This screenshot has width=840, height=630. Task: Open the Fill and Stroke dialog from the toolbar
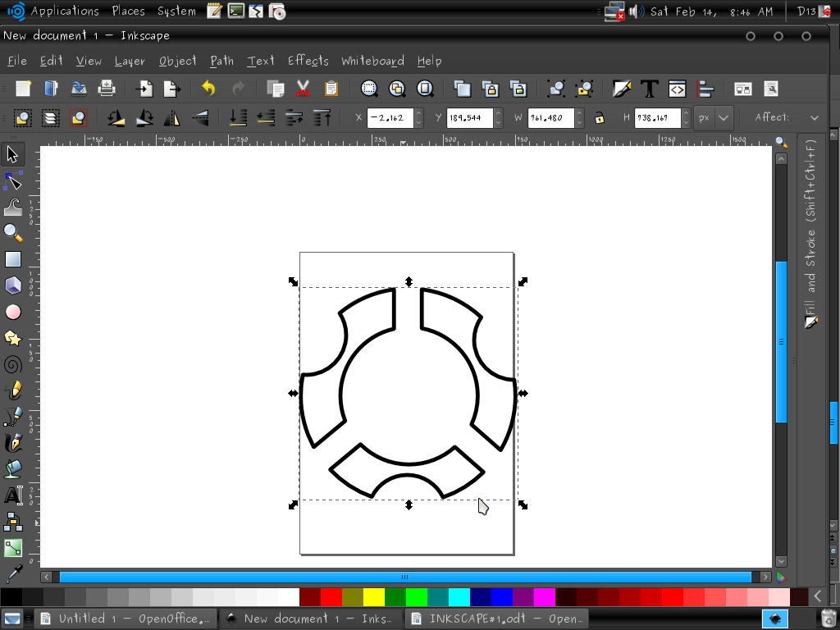(622, 89)
